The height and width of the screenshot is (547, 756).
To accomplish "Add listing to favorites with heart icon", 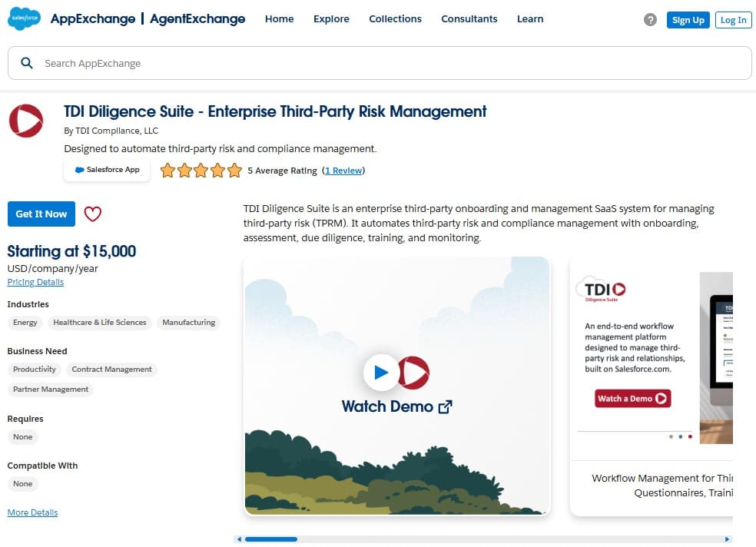I will click(92, 214).
